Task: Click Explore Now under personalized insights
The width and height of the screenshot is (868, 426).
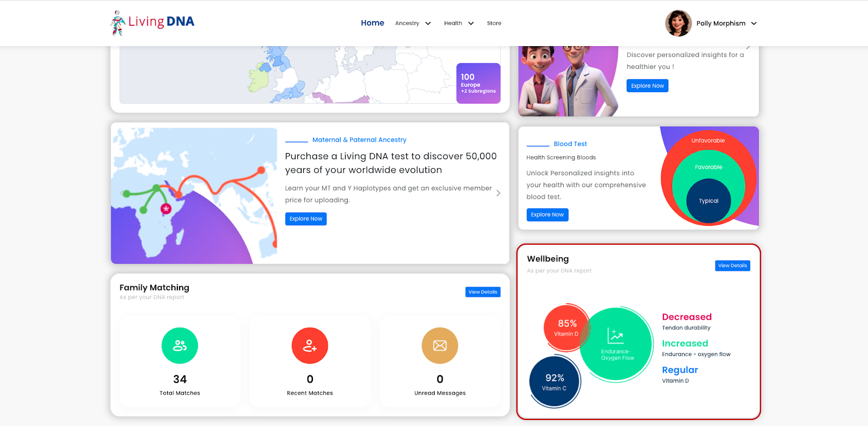Action: pos(647,86)
